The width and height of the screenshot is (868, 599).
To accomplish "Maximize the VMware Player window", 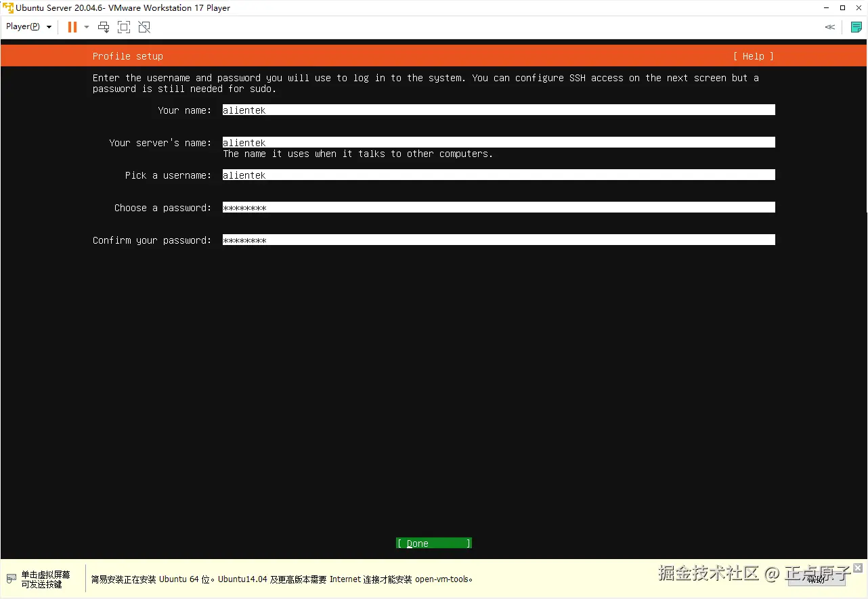I will click(843, 8).
